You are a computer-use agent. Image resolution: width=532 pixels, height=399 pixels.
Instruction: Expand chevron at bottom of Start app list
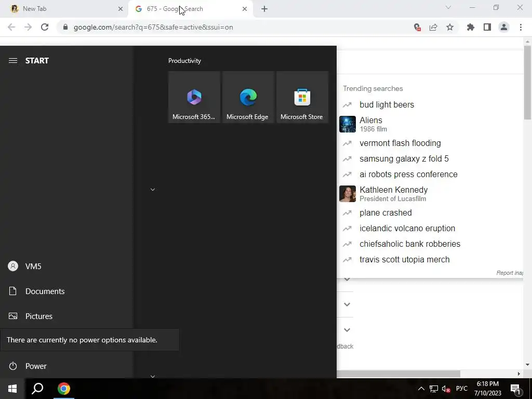(153, 376)
